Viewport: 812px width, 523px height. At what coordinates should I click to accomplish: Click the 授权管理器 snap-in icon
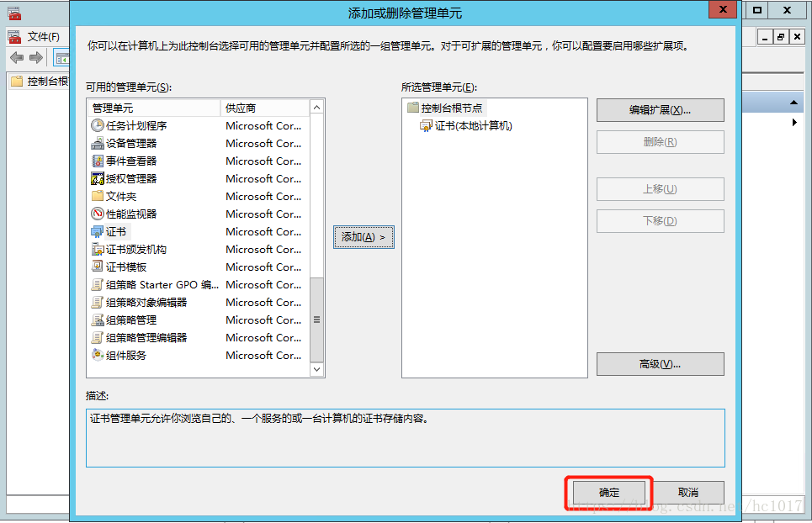click(98, 178)
